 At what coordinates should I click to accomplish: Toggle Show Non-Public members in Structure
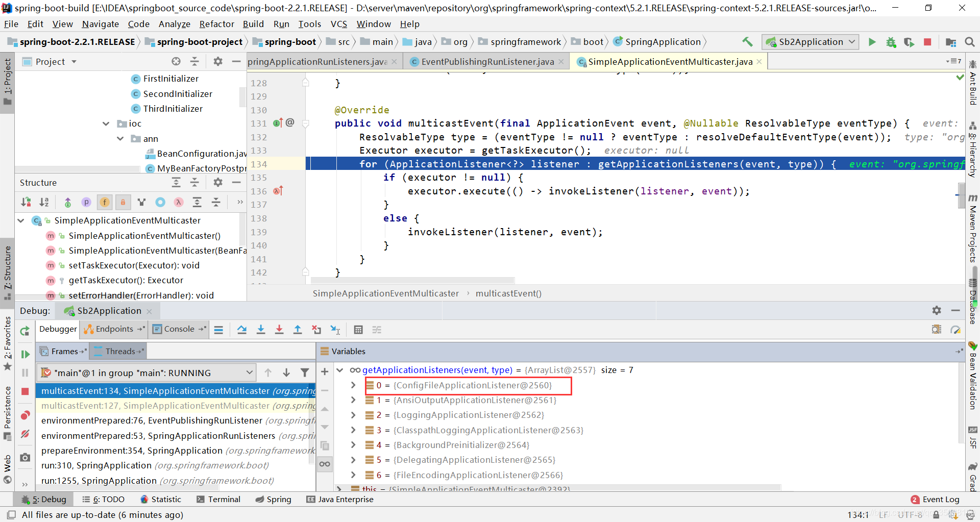(123, 202)
